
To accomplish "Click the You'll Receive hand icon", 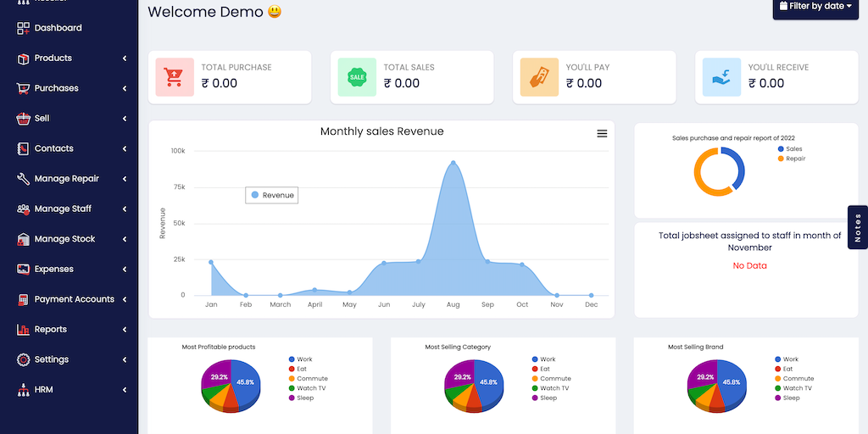I will tap(721, 77).
